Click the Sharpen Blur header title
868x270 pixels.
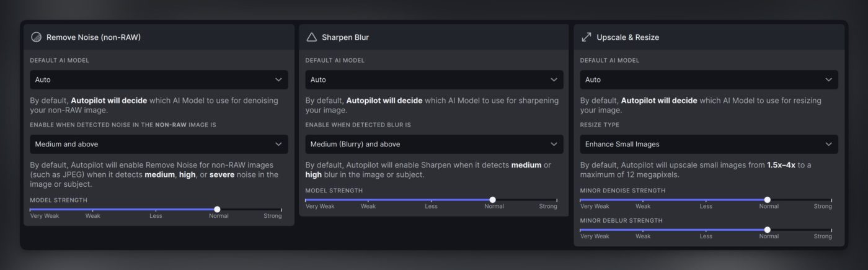pos(345,37)
